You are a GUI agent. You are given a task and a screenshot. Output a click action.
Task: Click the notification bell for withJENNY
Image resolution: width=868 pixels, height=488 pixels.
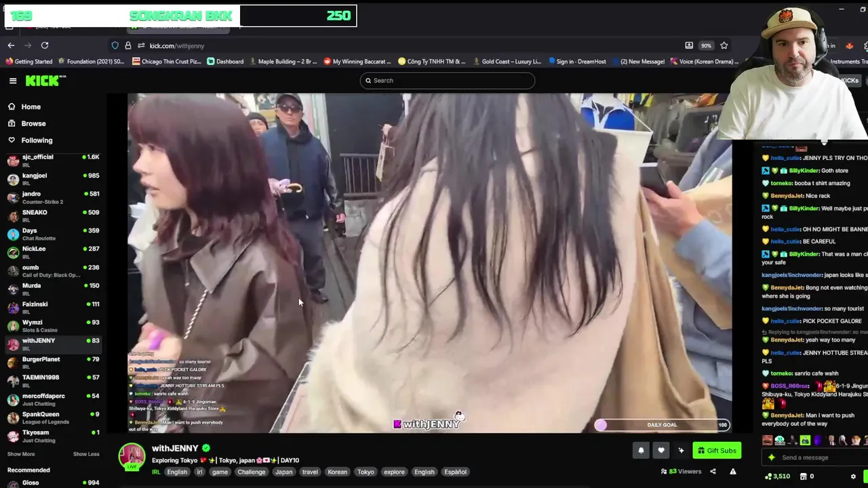click(x=641, y=450)
